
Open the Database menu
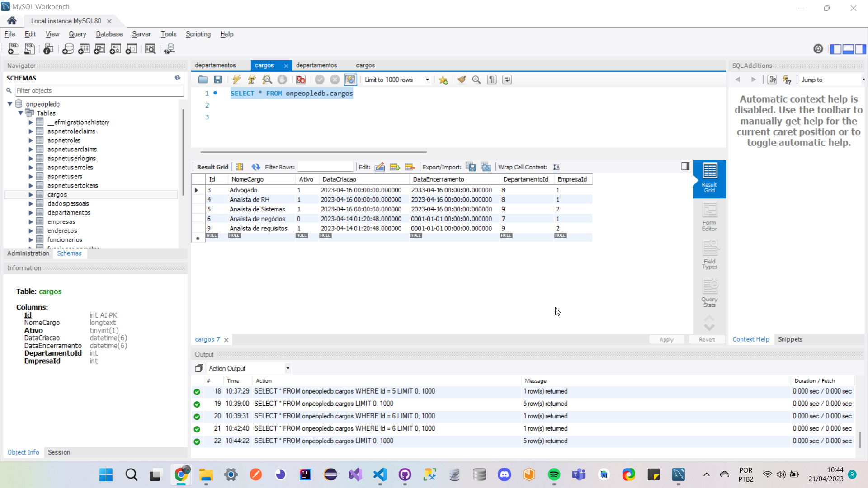pos(109,34)
